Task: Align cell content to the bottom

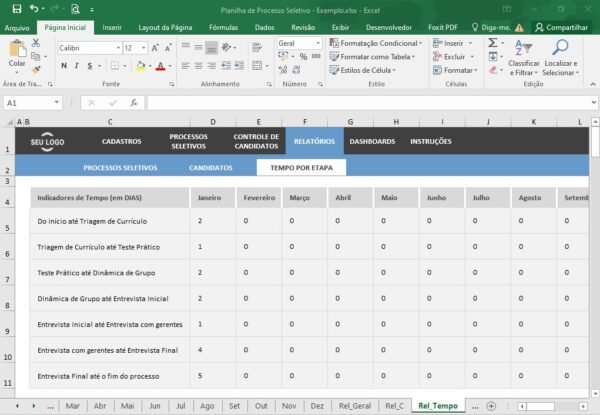Action: pos(211,47)
